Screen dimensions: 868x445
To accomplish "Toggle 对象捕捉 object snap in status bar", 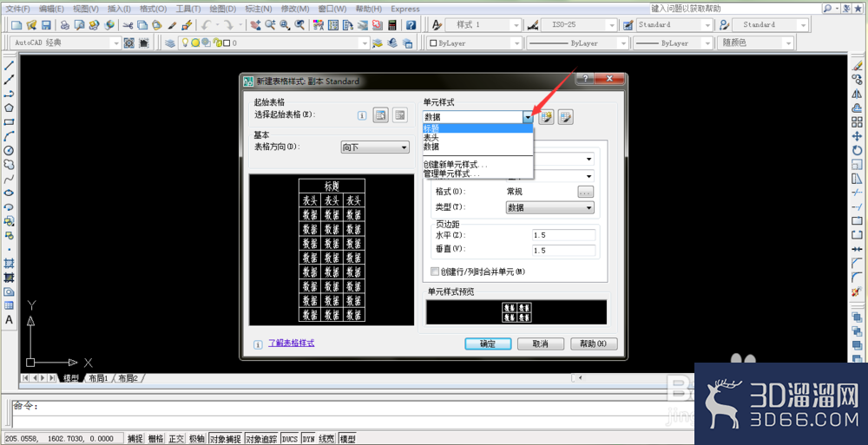I will [x=226, y=439].
